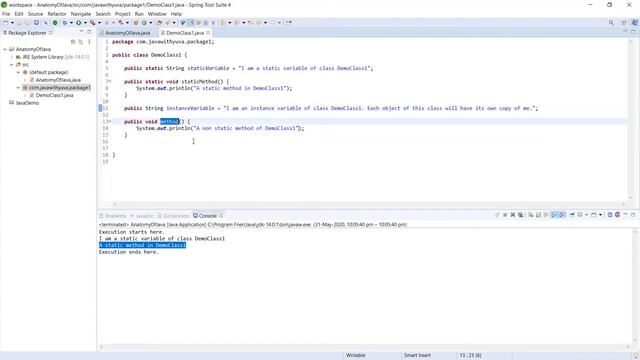This screenshot has height=360, width=640.
Task: Click the console horizontal scrollbar
Action: 364,347
